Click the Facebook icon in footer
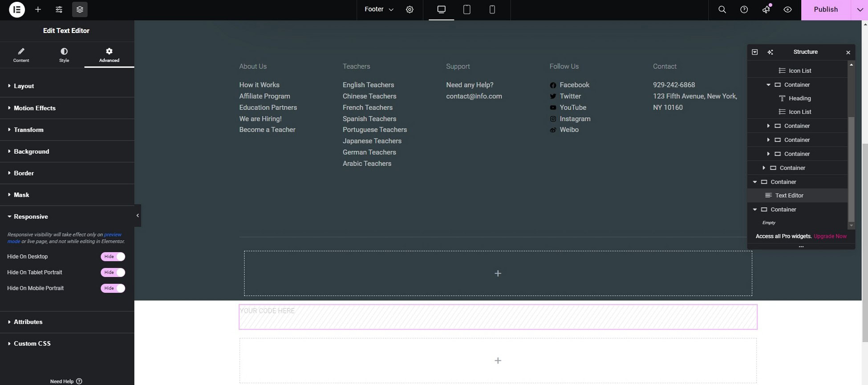The height and width of the screenshot is (385, 868). [x=553, y=85]
